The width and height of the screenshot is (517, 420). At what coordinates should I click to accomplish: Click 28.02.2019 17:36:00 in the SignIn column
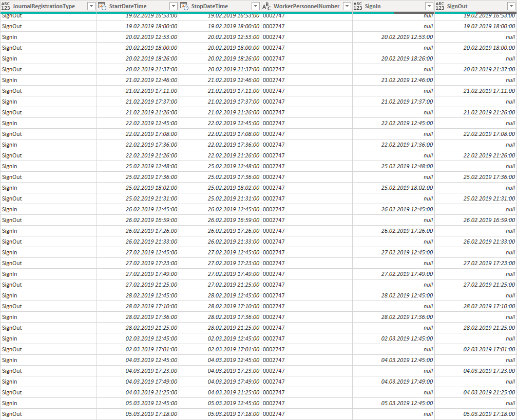pyautogui.click(x=407, y=317)
